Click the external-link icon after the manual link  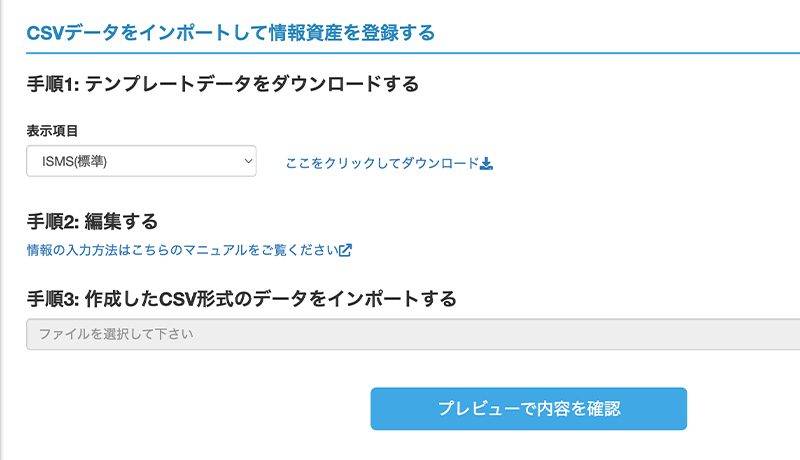click(x=345, y=250)
